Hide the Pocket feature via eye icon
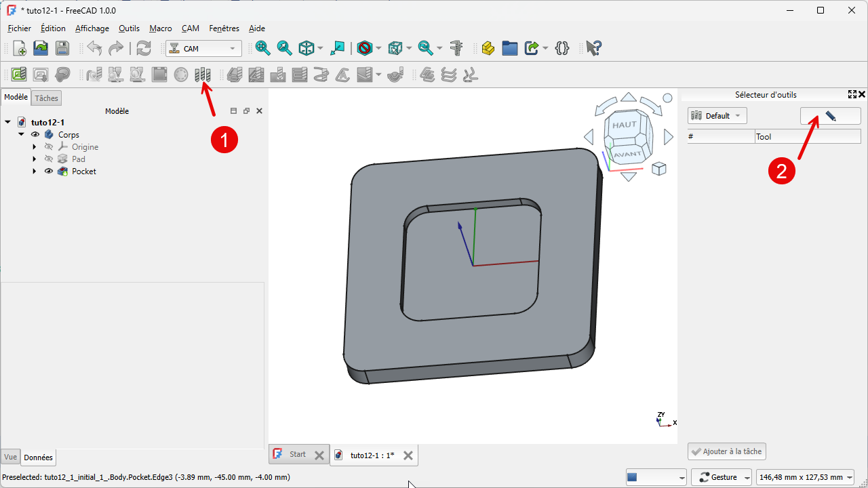The height and width of the screenshot is (488, 868). coord(49,171)
